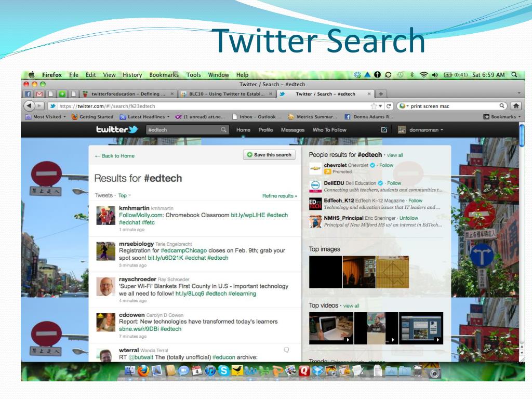
Task: Open search engine picker dropdown
Action: click(x=404, y=106)
